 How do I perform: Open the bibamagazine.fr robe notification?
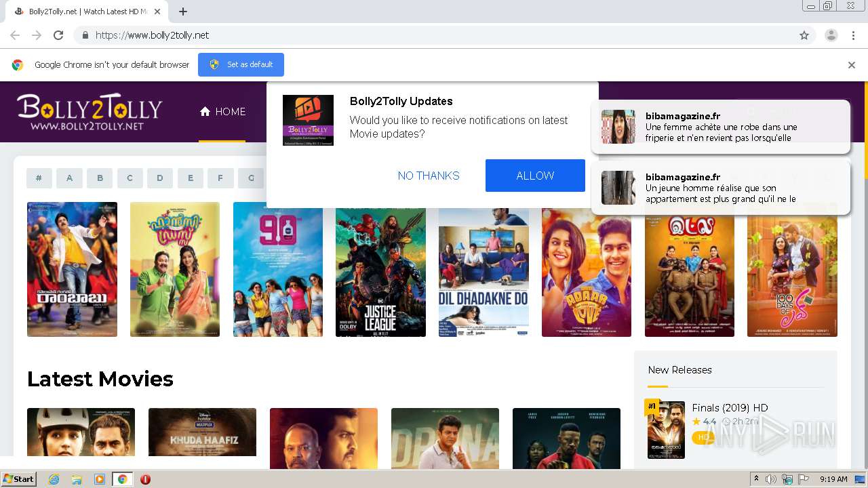pos(721,127)
